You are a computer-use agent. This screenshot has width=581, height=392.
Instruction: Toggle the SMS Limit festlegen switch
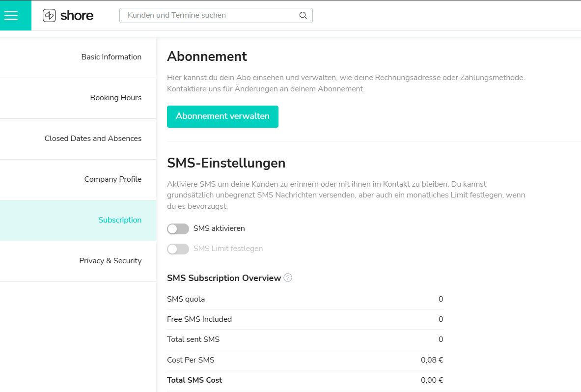[x=178, y=249]
